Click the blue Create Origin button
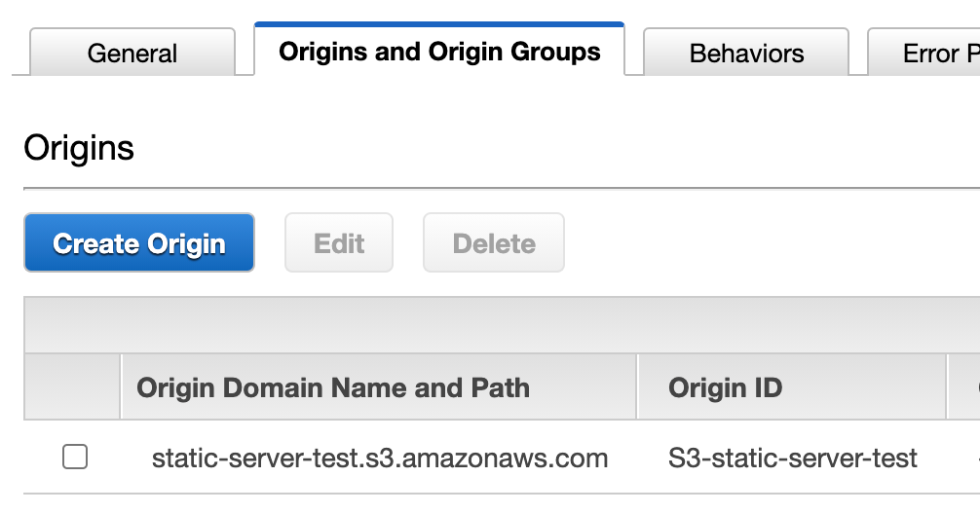Screen dimensions: 980x514 tap(139, 242)
